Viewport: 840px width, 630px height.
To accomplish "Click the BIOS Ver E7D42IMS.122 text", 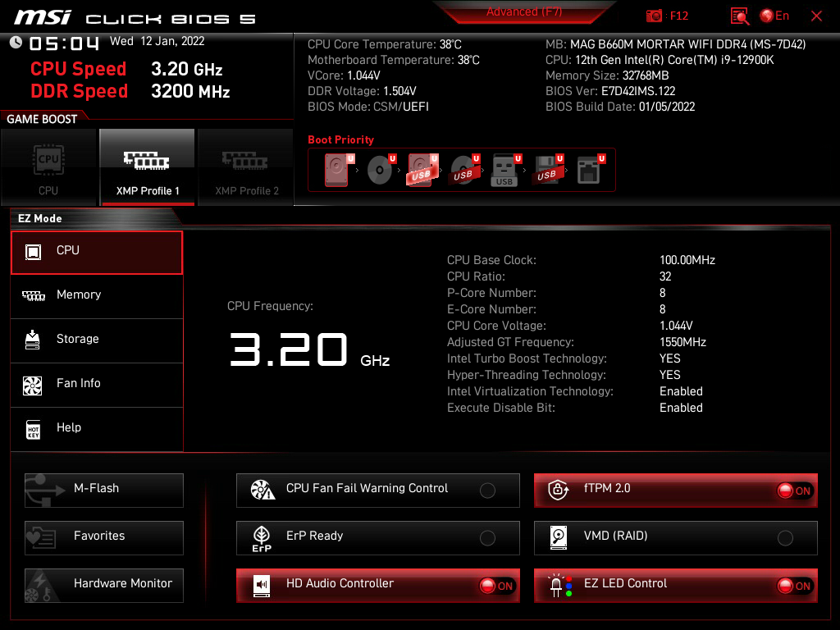I will click(610, 91).
